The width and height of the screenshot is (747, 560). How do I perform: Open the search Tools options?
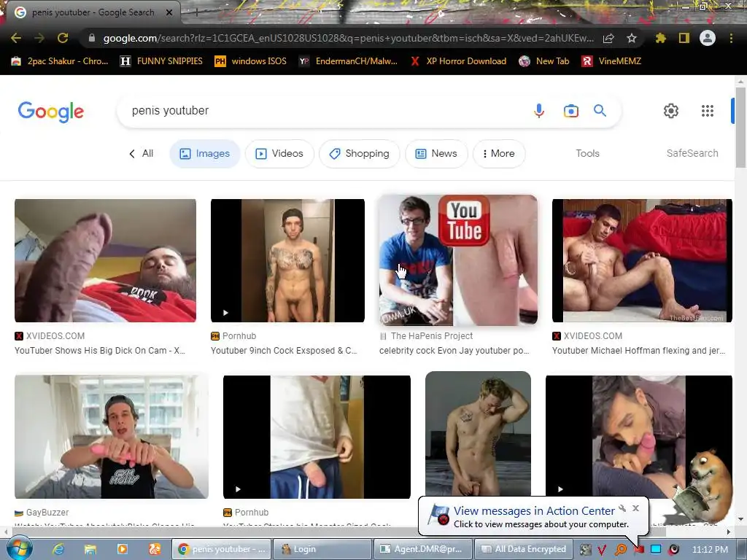587,153
